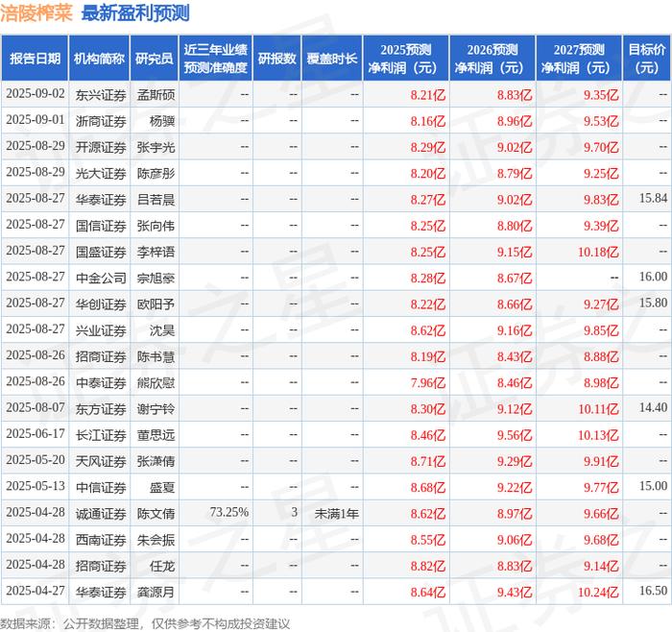Click the 数据来源 disclaimer footer text
672x632 pixels.
pos(145,624)
